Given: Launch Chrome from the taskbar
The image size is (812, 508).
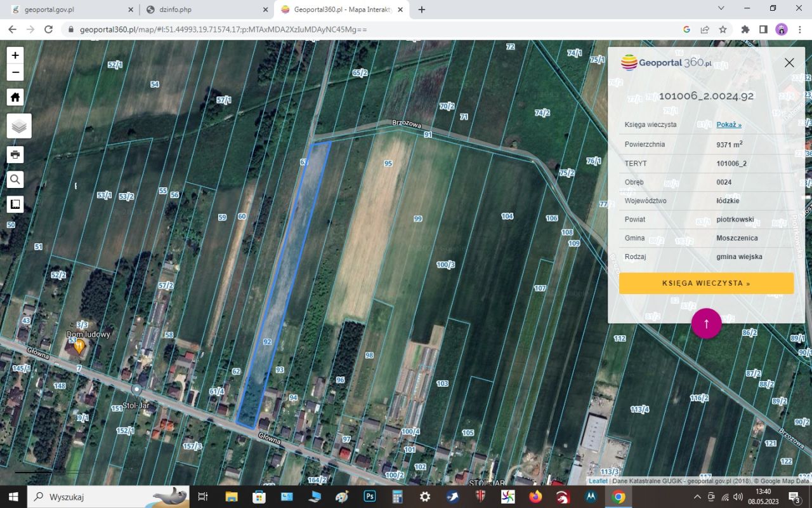Looking at the screenshot, I should click(x=617, y=497).
